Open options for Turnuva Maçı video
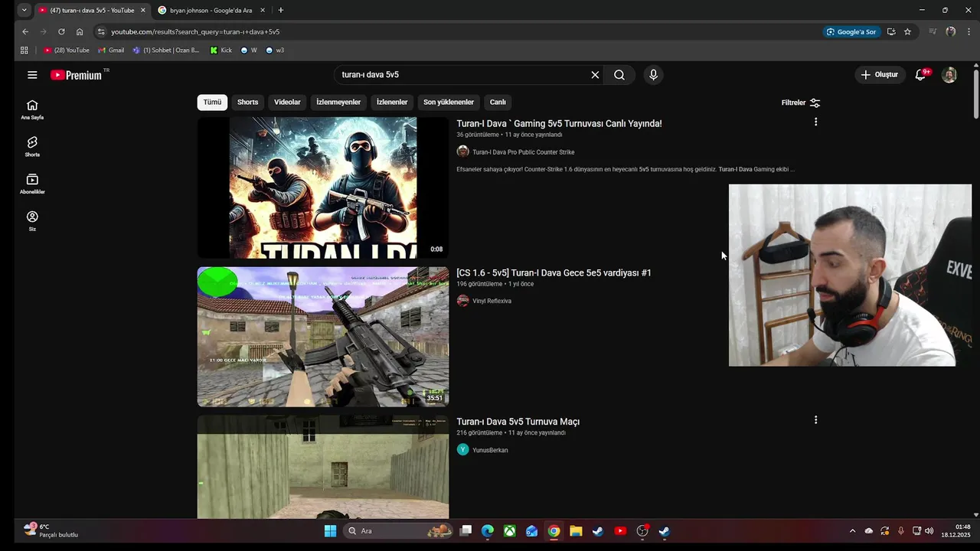 [x=815, y=420]
